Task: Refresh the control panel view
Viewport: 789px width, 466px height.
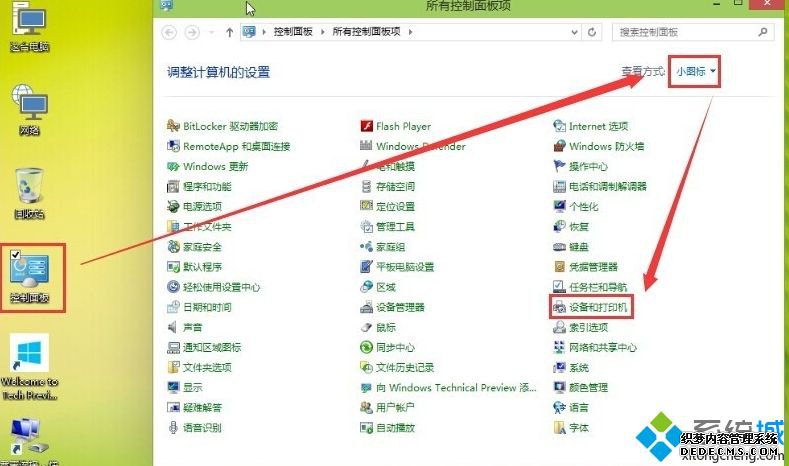Action: tap(592, 32)
